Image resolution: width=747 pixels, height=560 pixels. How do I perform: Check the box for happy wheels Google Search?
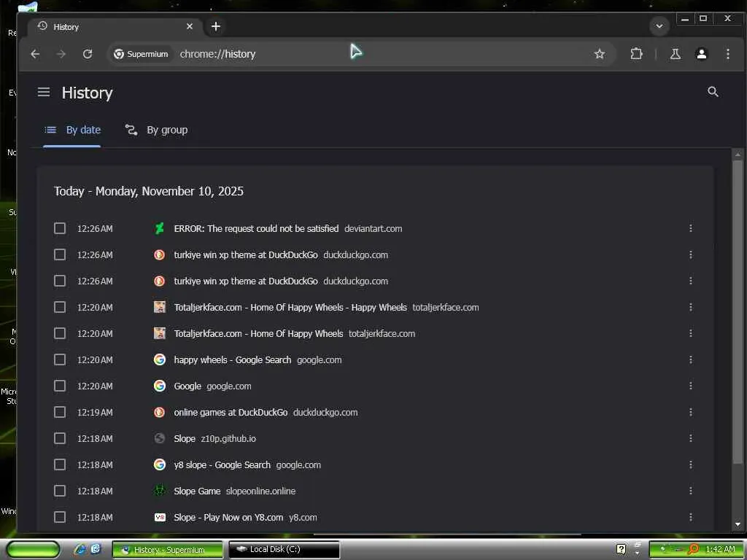point(60,359)
